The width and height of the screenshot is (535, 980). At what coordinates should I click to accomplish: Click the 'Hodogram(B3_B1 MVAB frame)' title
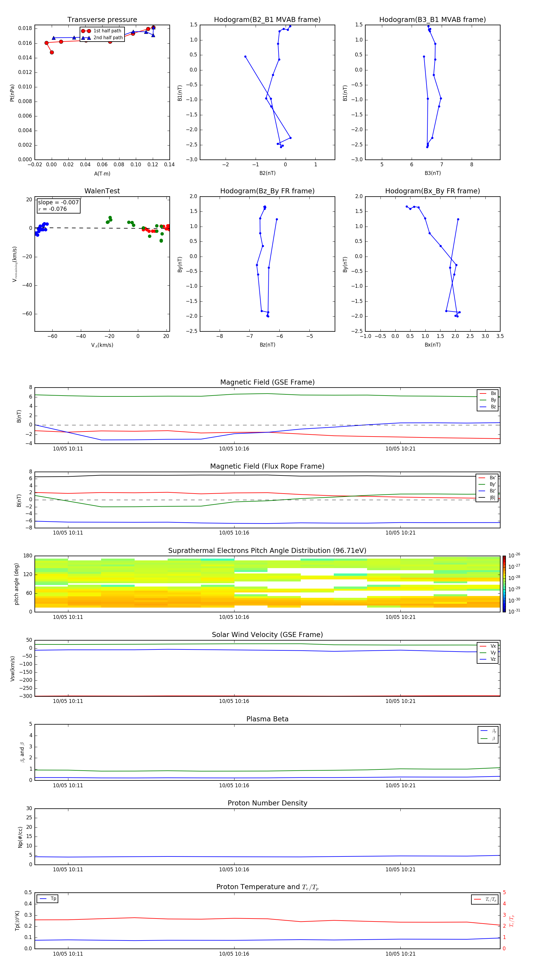[x=432, y=20]
